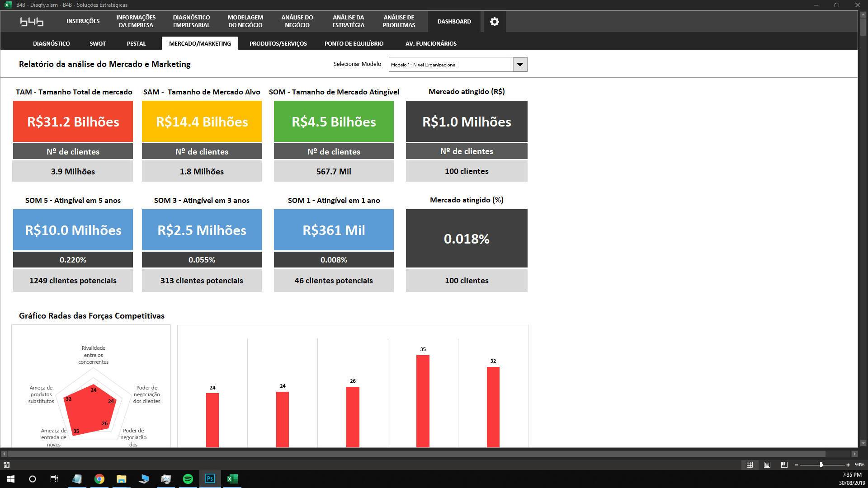
Task: Click horizontal scrollbar right arrow
Action: click(854, 454)
